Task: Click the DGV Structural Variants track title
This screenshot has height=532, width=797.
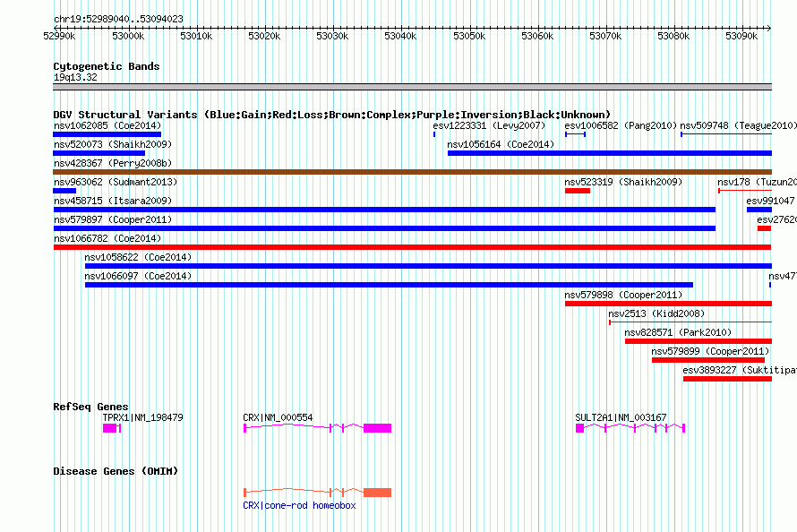Action: point(331,115)
